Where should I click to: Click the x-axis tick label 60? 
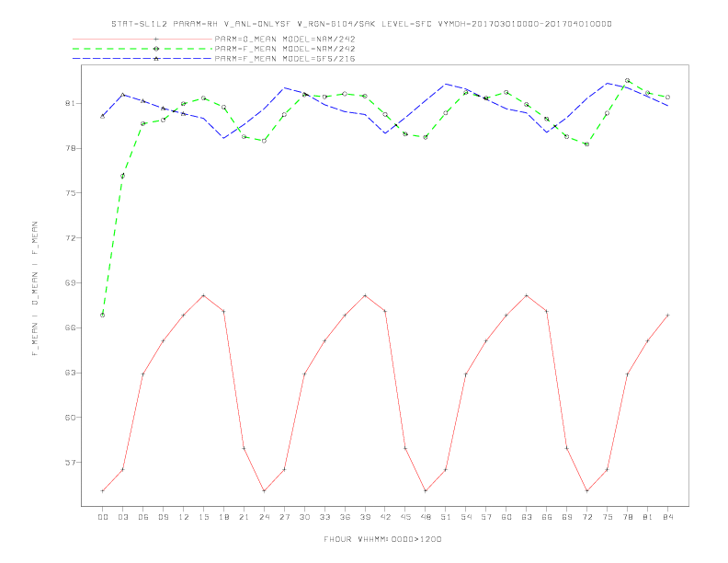coord(506,517)
